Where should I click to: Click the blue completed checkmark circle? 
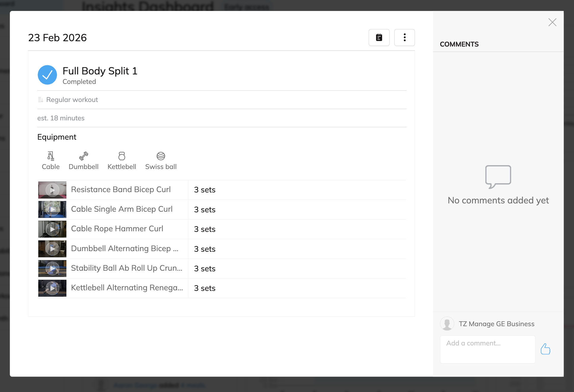click(x=47, y=75)
